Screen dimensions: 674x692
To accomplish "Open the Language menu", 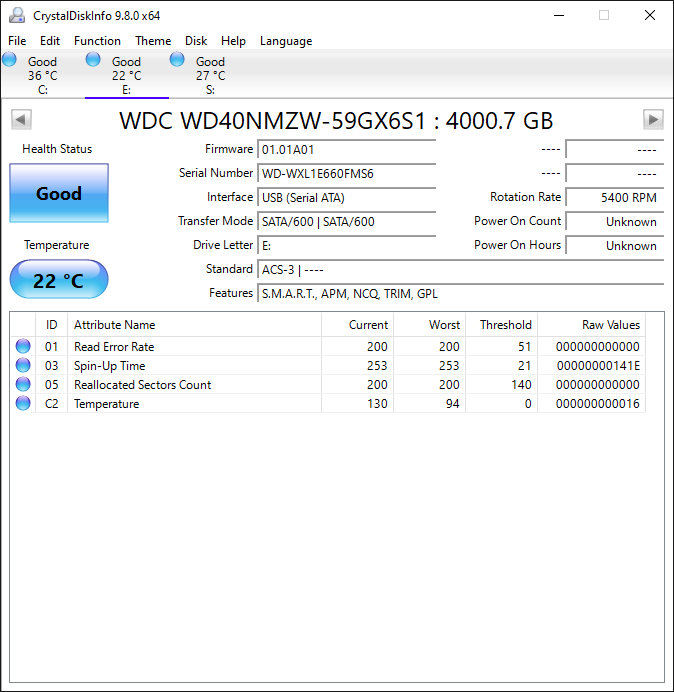I will coord(286,41).
